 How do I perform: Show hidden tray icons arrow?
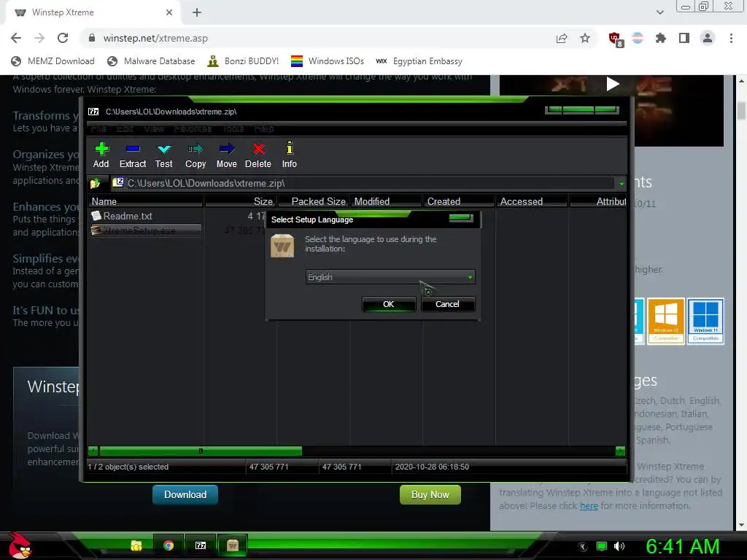tap(583, 546)
